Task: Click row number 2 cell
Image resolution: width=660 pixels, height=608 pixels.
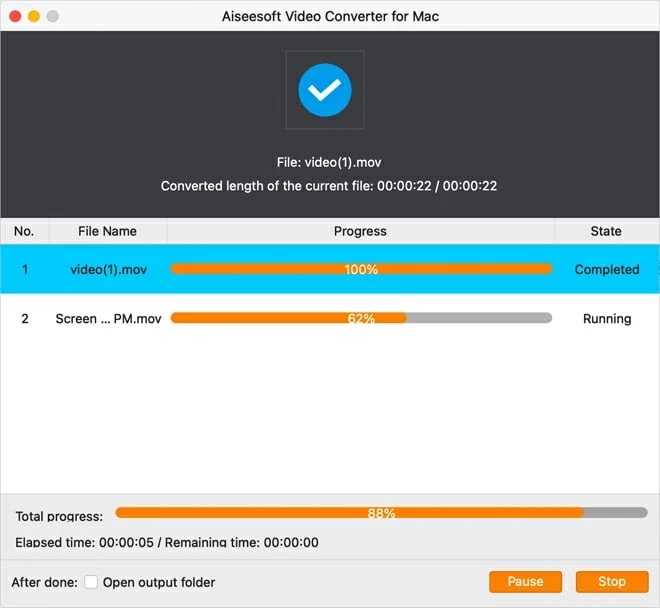Action: tap(25, 319)
